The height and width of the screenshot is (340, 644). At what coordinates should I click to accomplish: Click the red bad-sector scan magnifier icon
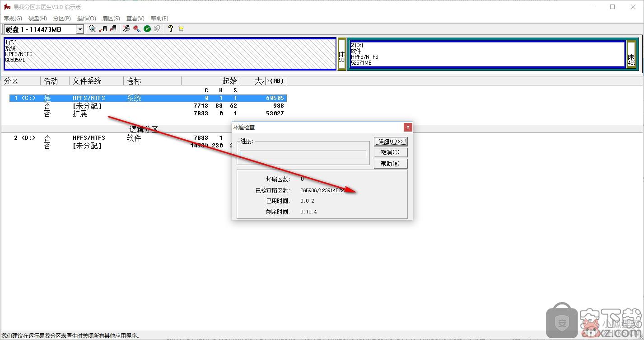click(137, 29)
